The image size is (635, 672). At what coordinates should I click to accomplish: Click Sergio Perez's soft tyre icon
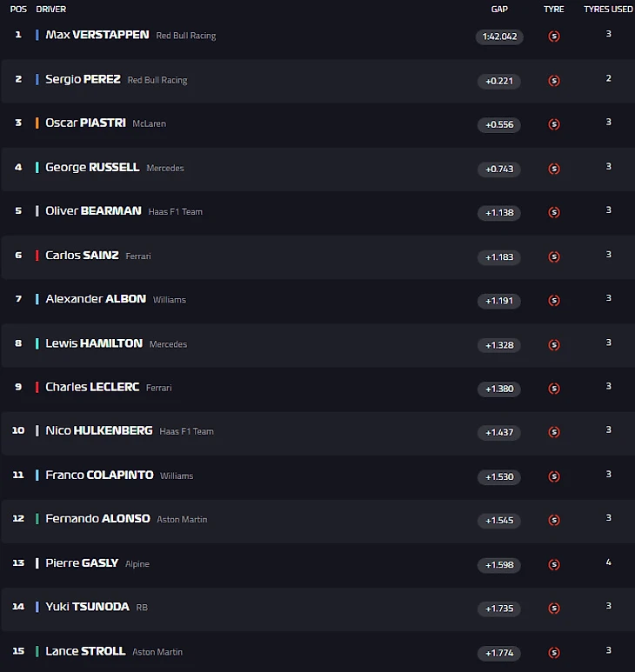(554, 81)
